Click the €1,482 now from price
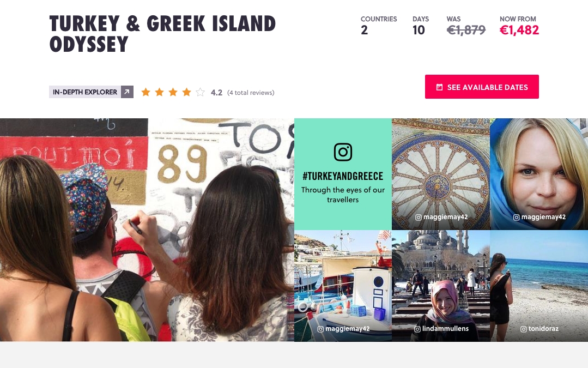Image resolution: width=588 pixels, height=368 pixels. point(519,30)
